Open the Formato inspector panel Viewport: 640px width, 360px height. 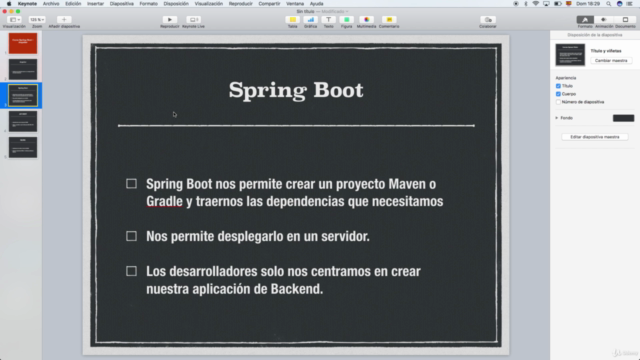point(585,20)
